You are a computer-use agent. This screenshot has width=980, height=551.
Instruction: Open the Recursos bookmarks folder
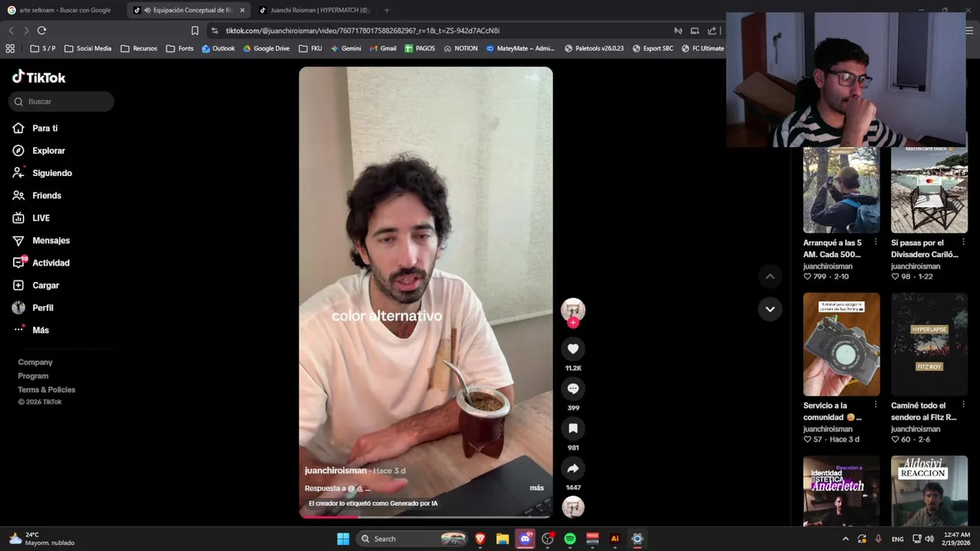[139, 48]
